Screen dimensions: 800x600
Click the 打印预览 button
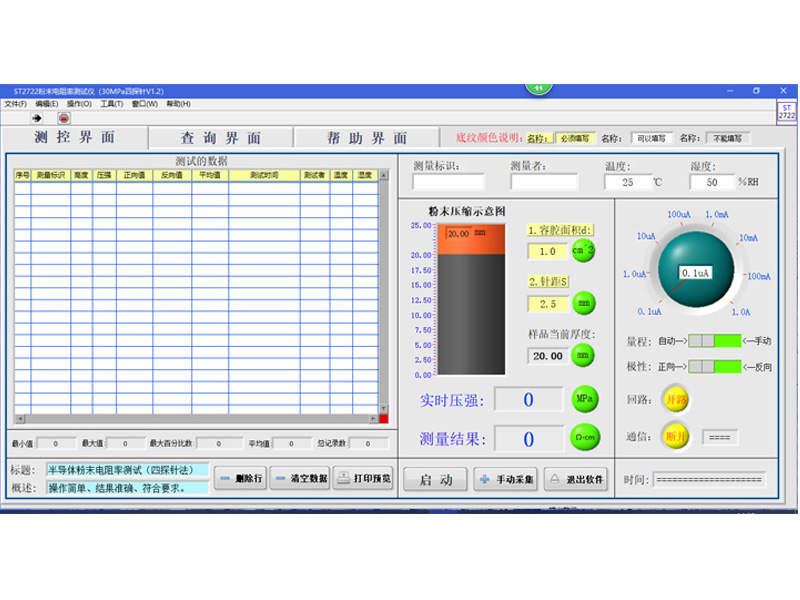(x=363, y=479)
